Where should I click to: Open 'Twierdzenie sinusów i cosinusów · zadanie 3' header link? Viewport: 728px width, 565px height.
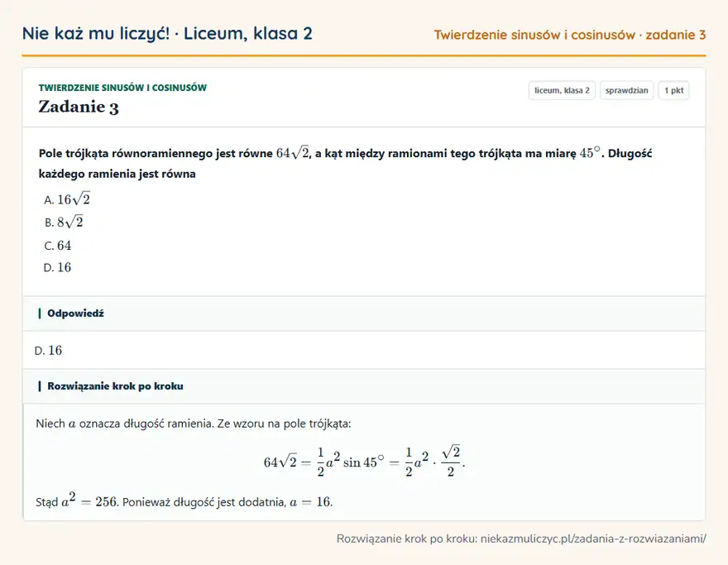(570, 35)
